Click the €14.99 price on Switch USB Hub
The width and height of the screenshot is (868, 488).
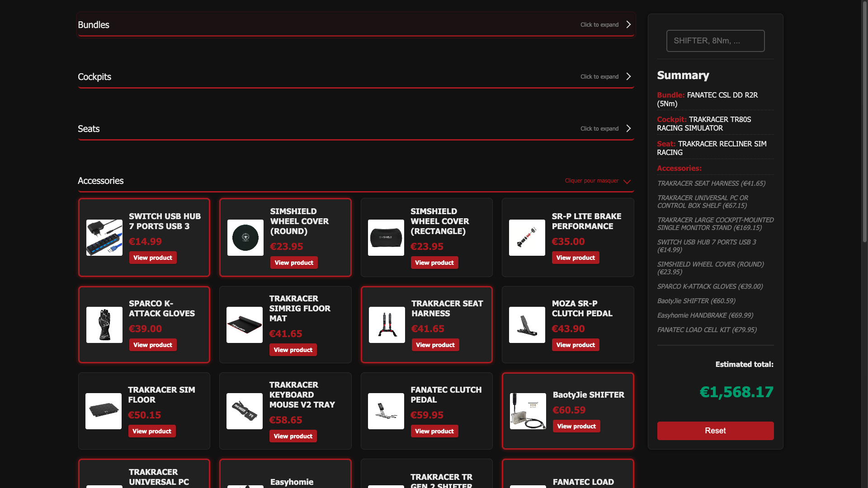[145, 242]
